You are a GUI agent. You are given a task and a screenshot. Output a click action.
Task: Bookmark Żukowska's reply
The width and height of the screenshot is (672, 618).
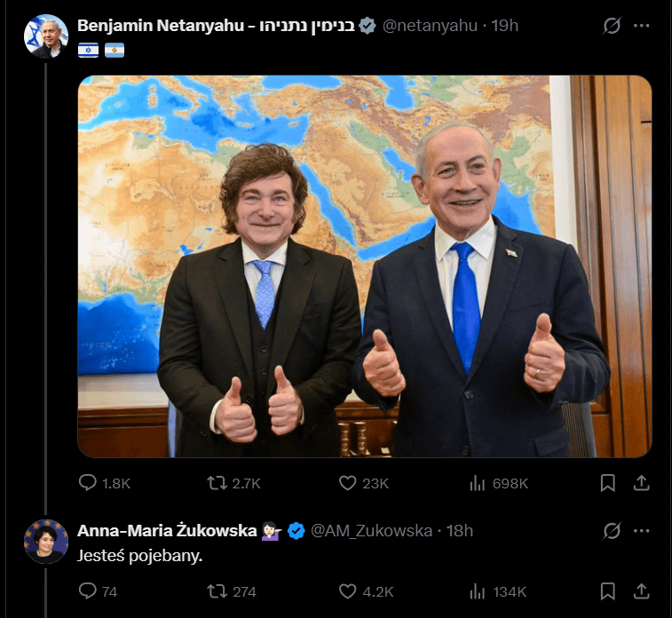point(608,590)
